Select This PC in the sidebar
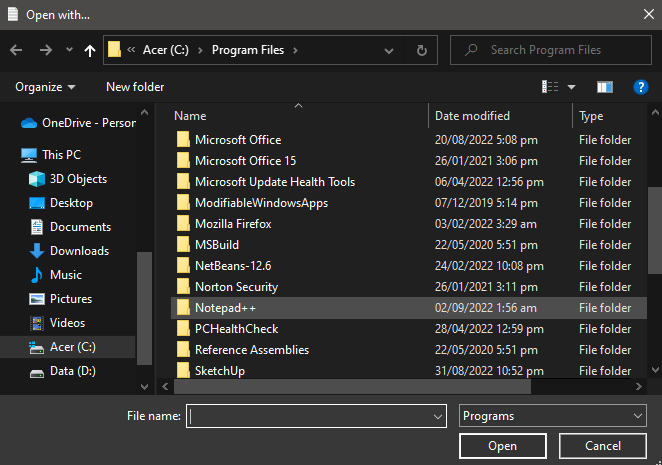The width and height of the screenshot is (662, 465). coord(51,155)
